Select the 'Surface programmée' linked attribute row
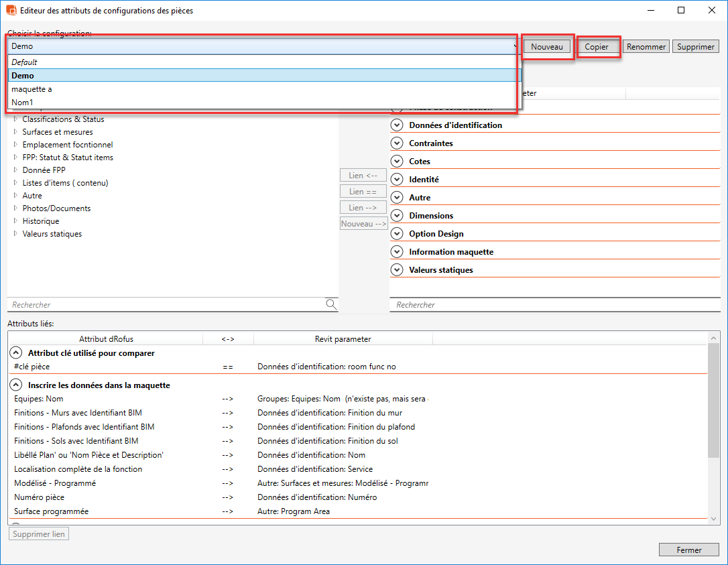This screenshot has height=565, width=728. coord(51,512)
